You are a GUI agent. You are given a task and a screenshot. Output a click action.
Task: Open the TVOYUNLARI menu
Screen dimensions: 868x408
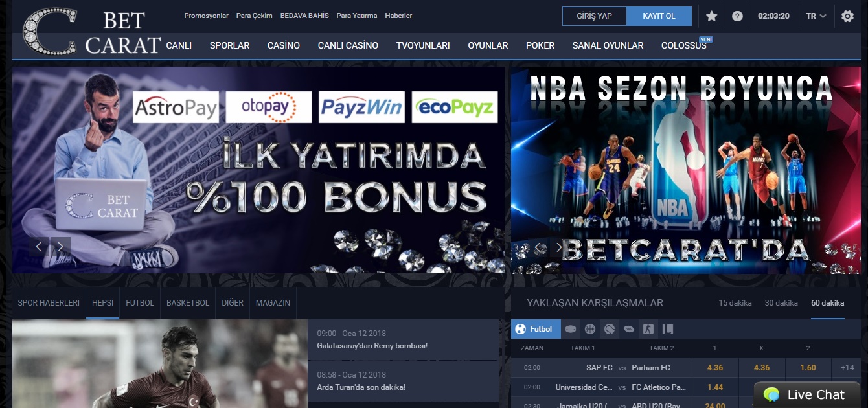tap(423, 45)
